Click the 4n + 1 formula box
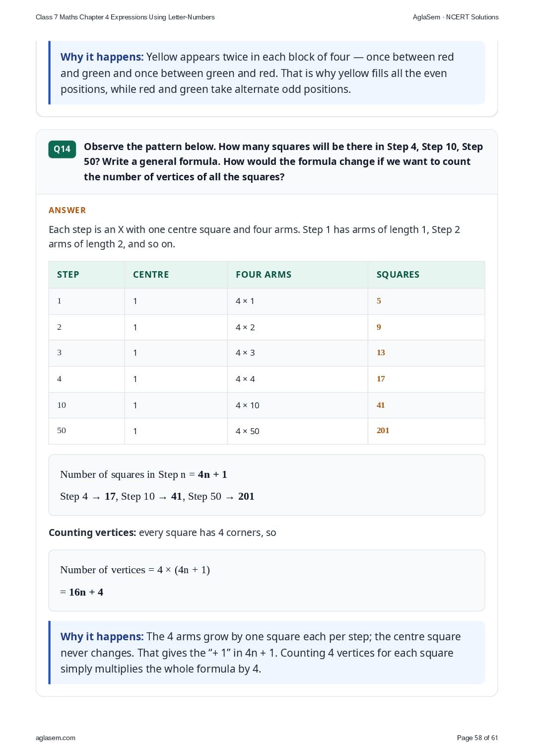 (267, 485)
